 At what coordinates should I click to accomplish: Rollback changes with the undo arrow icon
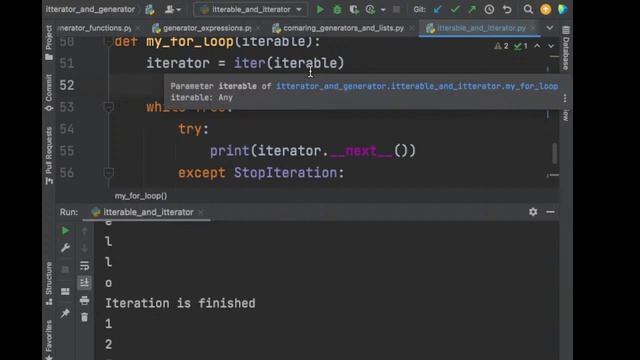coord(507,9)
